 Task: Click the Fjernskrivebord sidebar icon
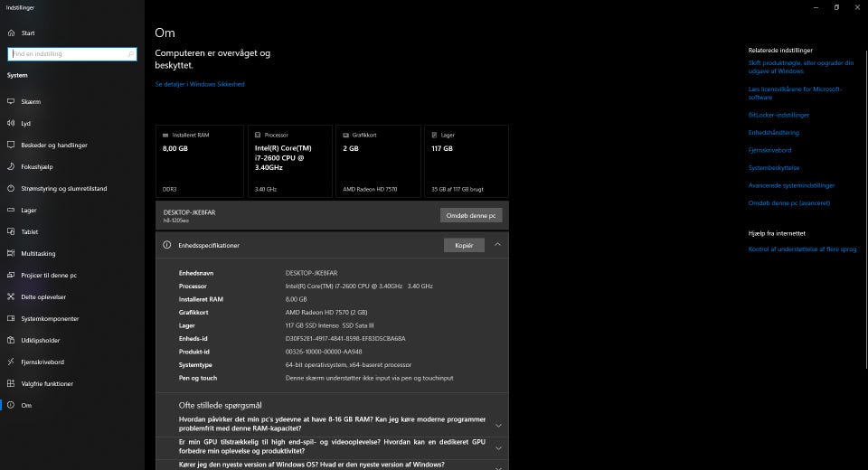(11, 362)
